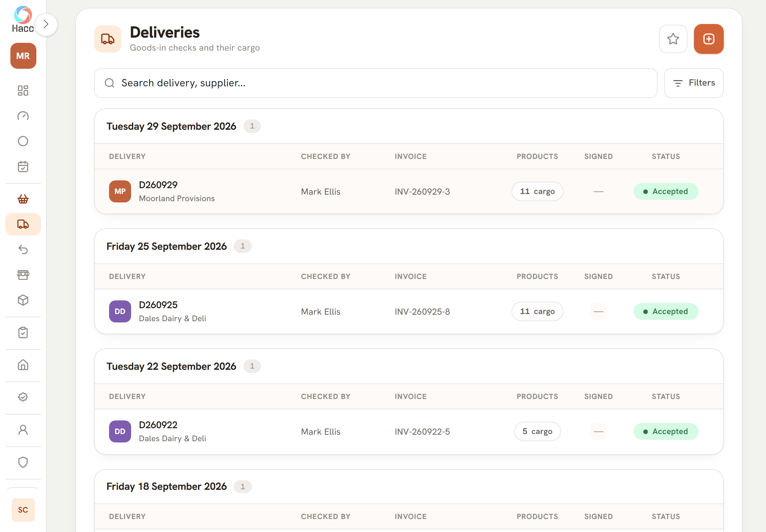
Task: Click invoice INV-260922-5
Action: pos(422,432)
